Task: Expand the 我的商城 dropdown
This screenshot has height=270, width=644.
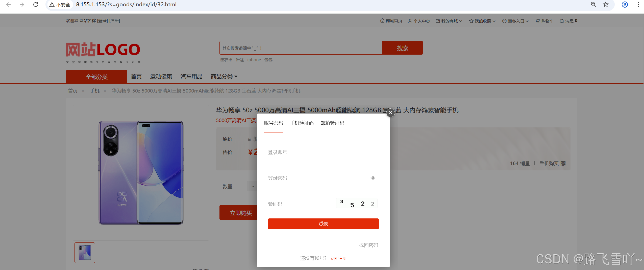Action: [449, 21]
